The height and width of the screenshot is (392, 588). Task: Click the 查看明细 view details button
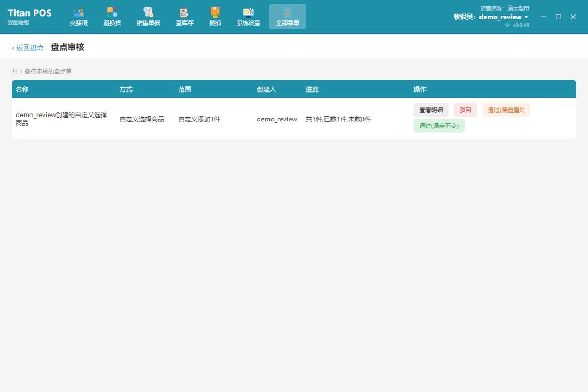[x=431, y=110]
